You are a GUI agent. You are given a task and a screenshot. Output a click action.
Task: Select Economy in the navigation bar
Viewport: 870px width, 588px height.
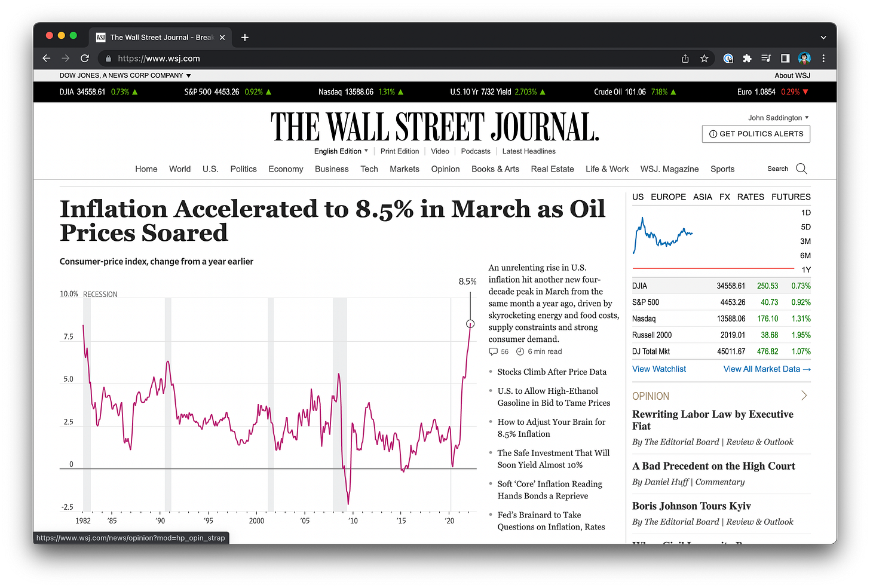click(x=286, y=169)
